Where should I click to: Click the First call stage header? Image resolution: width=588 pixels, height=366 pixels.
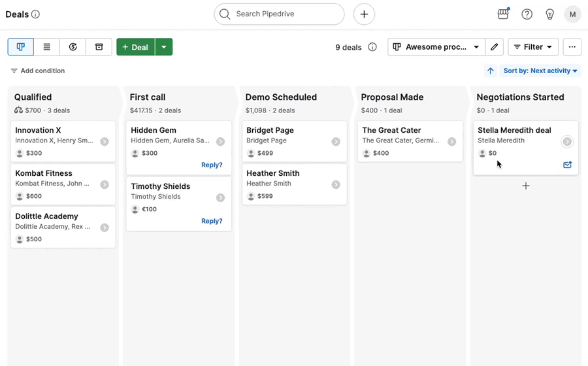(148, 97)
